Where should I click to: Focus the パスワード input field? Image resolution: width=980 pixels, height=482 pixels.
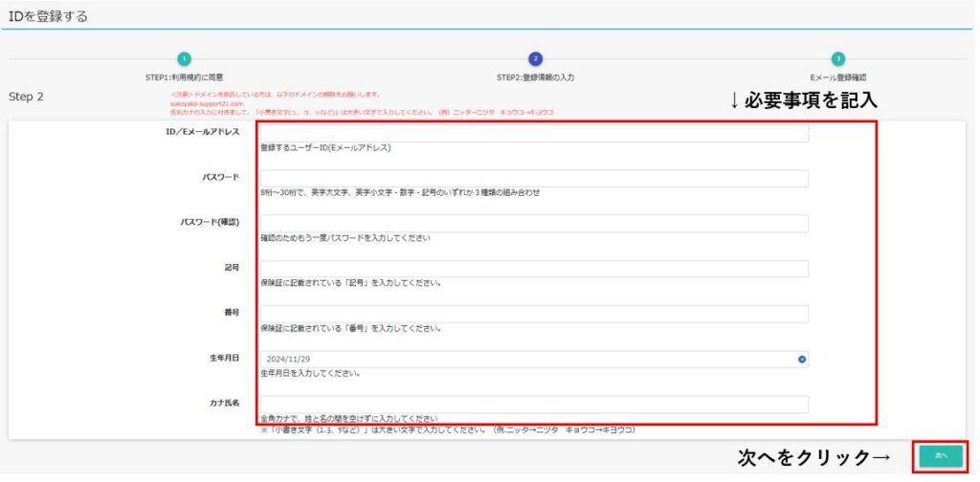534,179
